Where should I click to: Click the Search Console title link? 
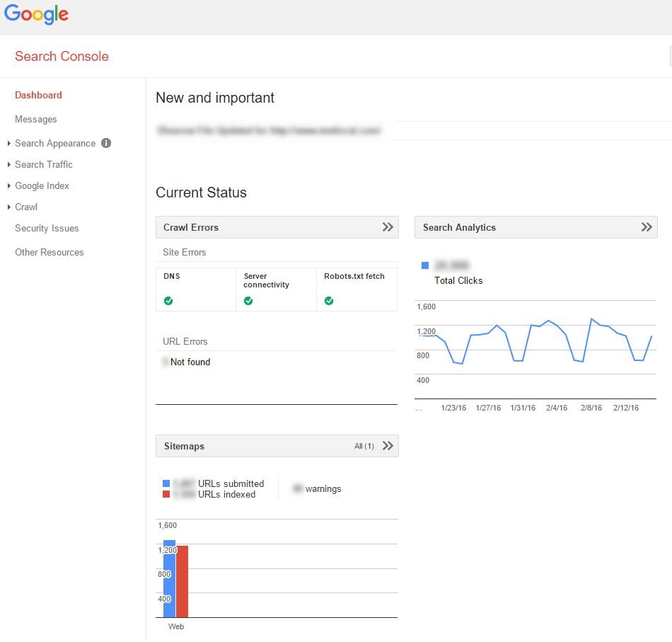tap(62, 56)
